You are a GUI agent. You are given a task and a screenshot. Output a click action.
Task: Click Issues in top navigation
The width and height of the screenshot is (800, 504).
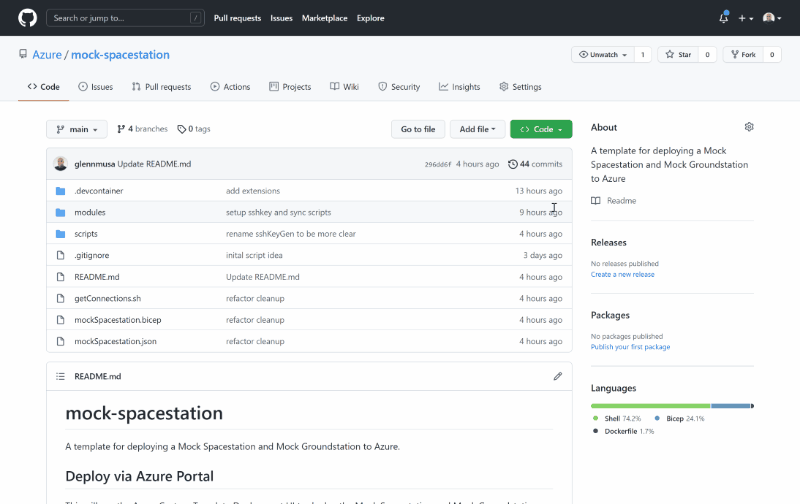(x=281, y=18)
